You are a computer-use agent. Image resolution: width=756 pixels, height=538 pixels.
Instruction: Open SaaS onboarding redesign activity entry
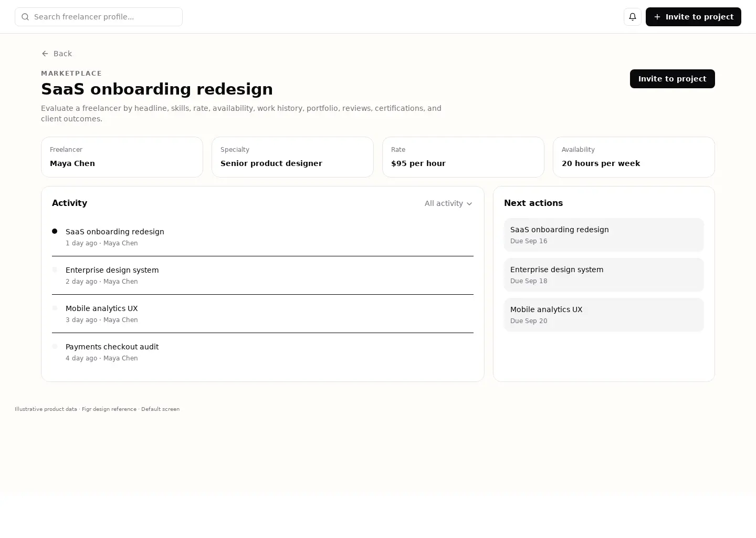[262, 237]
